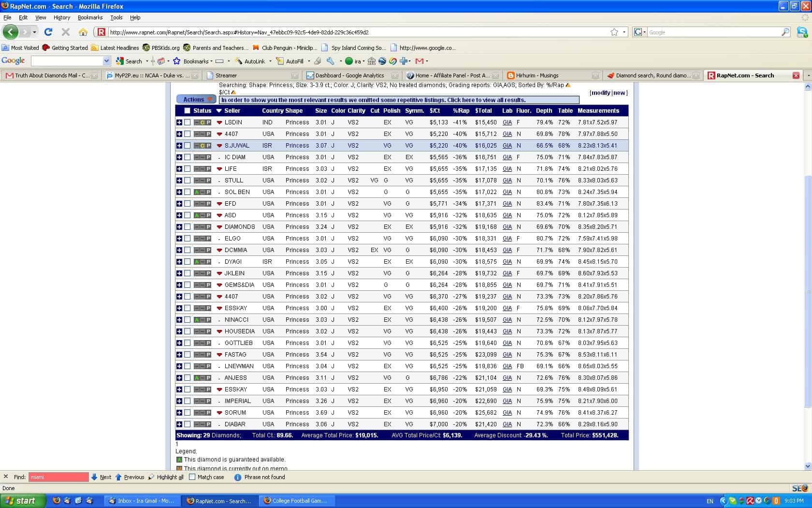Click the Gmail icon in Google toolbar
The image size is (812, 508).
pyautogui.click(x=420, y=61)
